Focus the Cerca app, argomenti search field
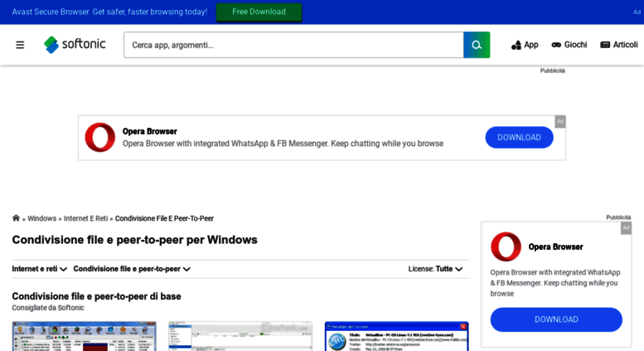This screenshot has height=351, width=644. click(x=293, y=45)
